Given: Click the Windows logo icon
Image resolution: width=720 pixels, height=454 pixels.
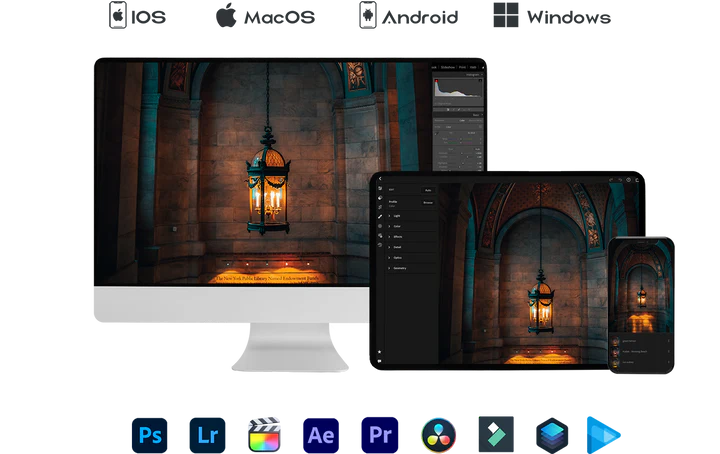Looking at the screenshot, I should point(506,15).
